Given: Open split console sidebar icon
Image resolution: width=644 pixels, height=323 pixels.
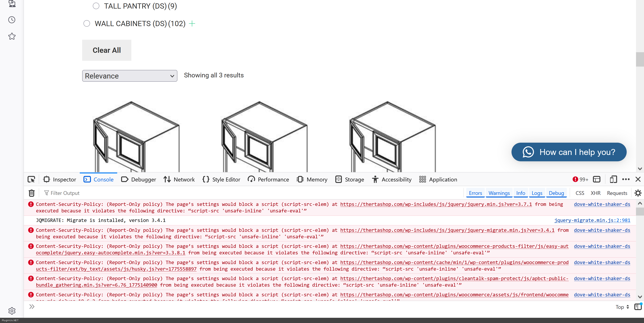Looking at the screenshot, I should tap(638, 306).
